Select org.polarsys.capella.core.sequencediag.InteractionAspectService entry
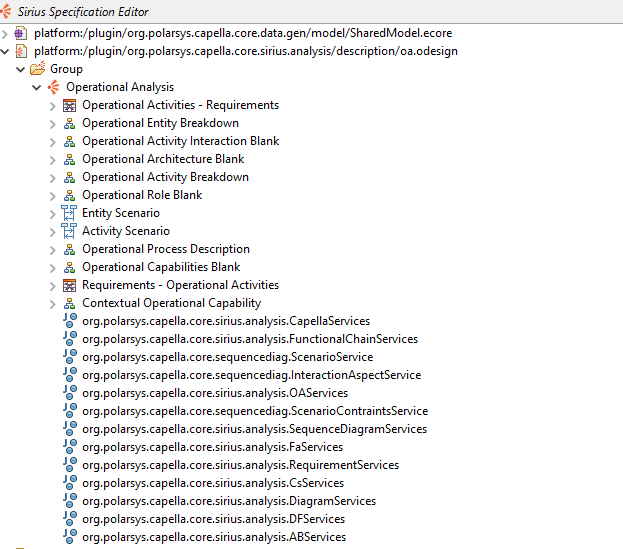Screen dimensions: 623x549 [252, 375]
